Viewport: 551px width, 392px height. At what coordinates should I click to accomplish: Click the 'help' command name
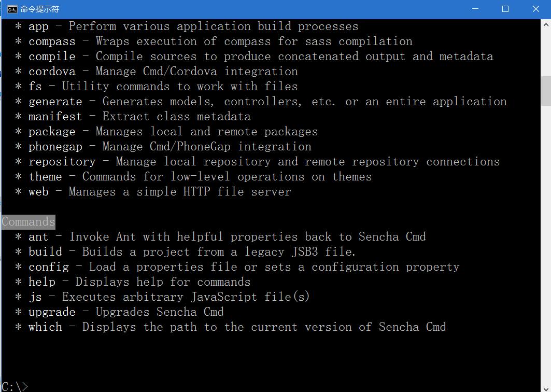pyautogui.click(x=42, y=282)
